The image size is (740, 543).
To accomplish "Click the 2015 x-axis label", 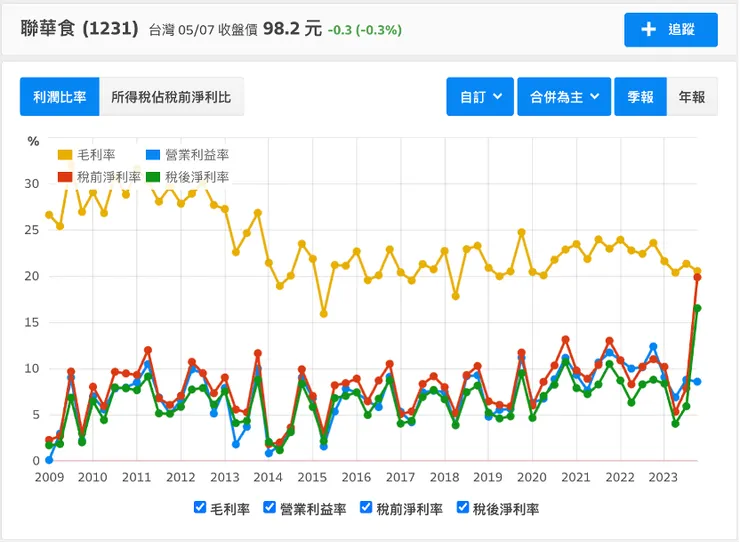I will click(312, 477).
